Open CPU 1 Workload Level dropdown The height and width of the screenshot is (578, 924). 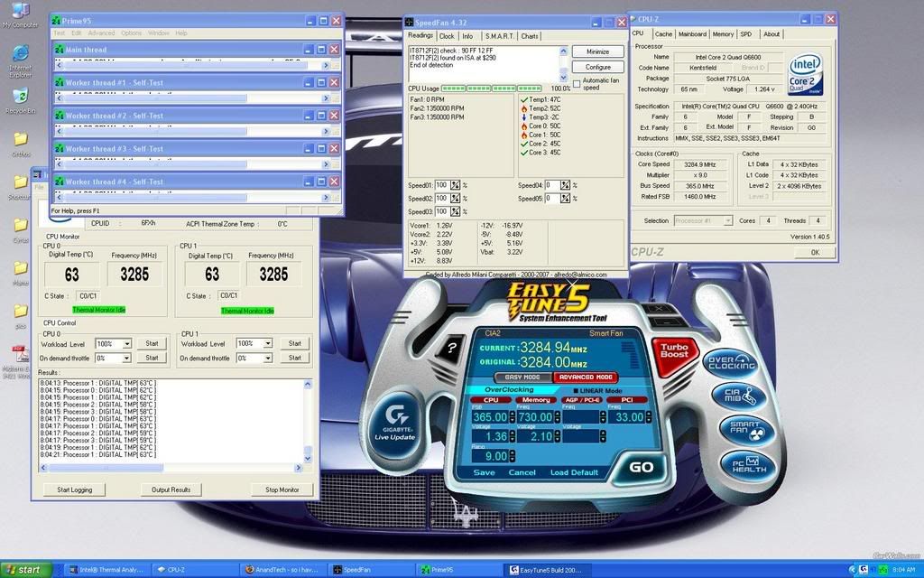267,343
